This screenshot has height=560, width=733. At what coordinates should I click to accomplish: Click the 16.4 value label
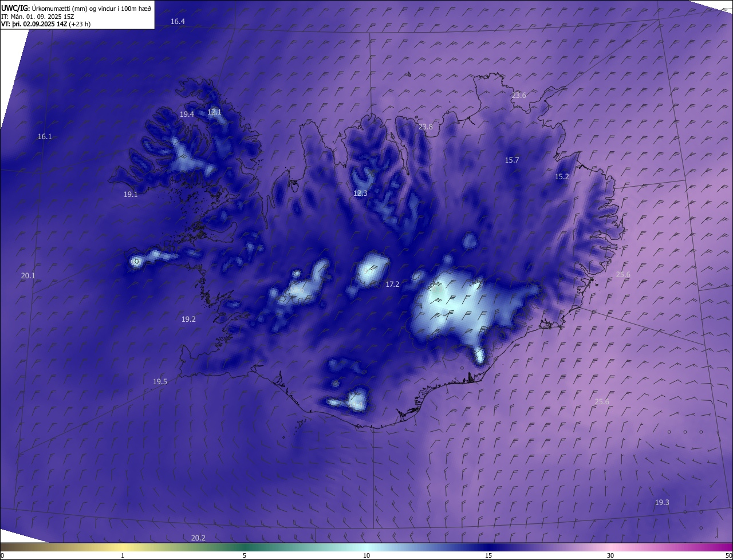tap(178, 22)
